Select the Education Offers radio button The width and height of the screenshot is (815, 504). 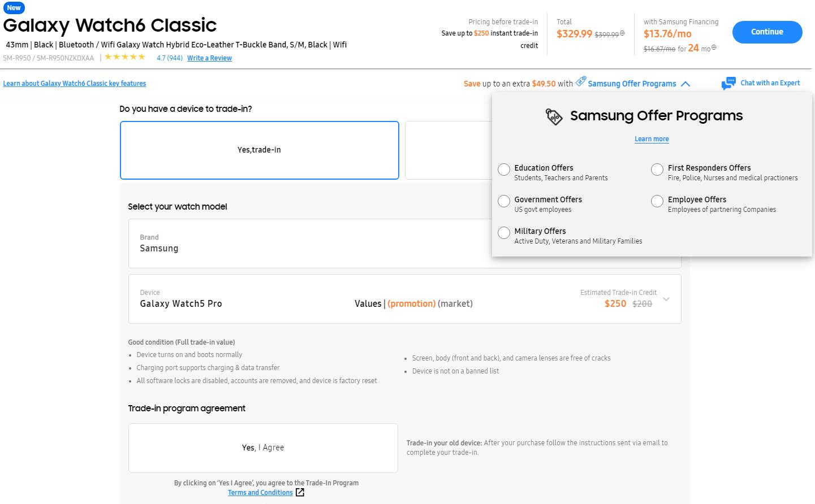coord(504,170)
